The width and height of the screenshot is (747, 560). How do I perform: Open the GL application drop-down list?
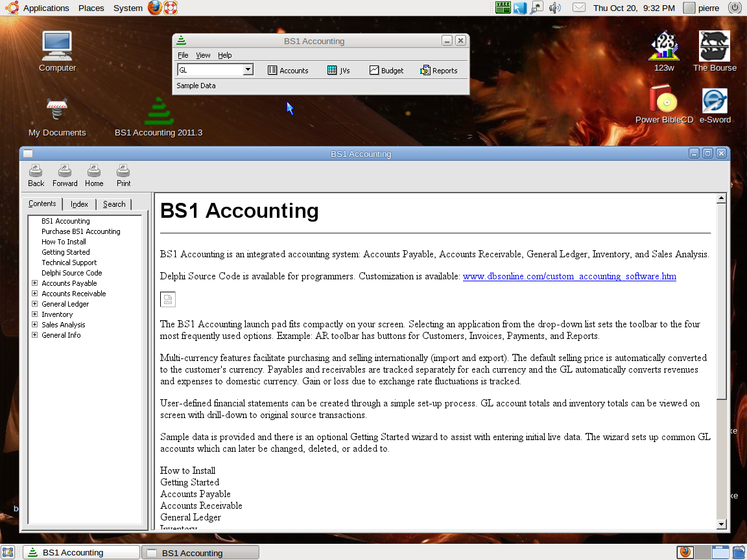(x=248, y=70)
